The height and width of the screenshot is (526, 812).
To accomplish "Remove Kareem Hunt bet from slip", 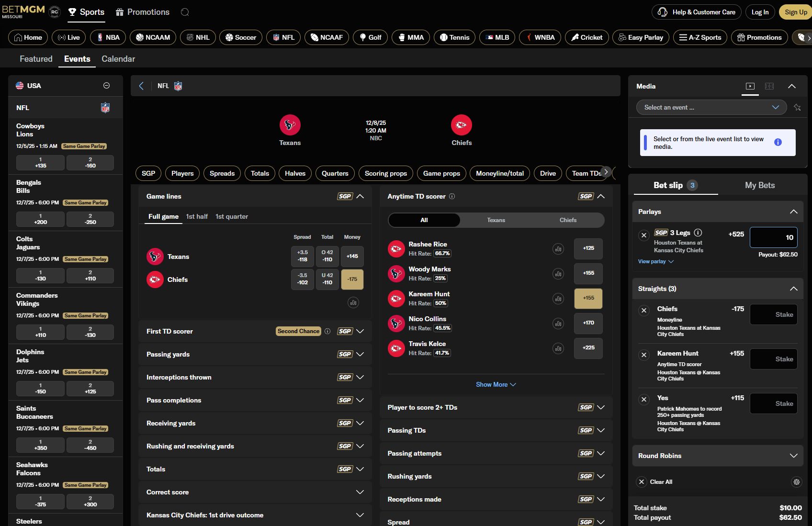I will click(644, 355).
